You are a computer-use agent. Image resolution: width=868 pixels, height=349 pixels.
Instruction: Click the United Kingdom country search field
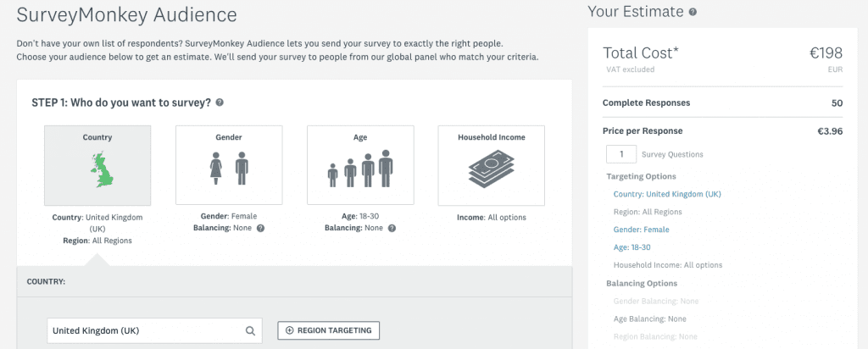click(154, 330)
